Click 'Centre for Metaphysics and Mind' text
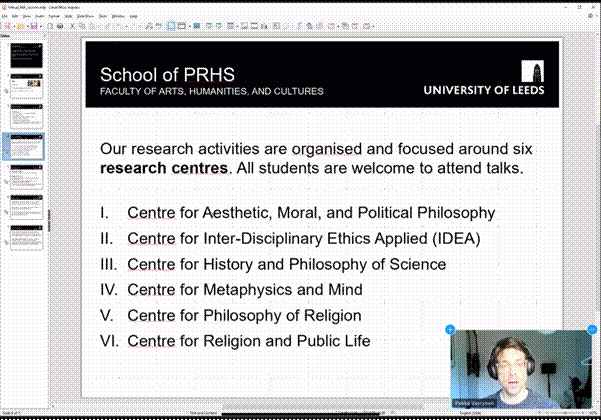Screen dimensions: 601x420 click(x=244, y=290)
